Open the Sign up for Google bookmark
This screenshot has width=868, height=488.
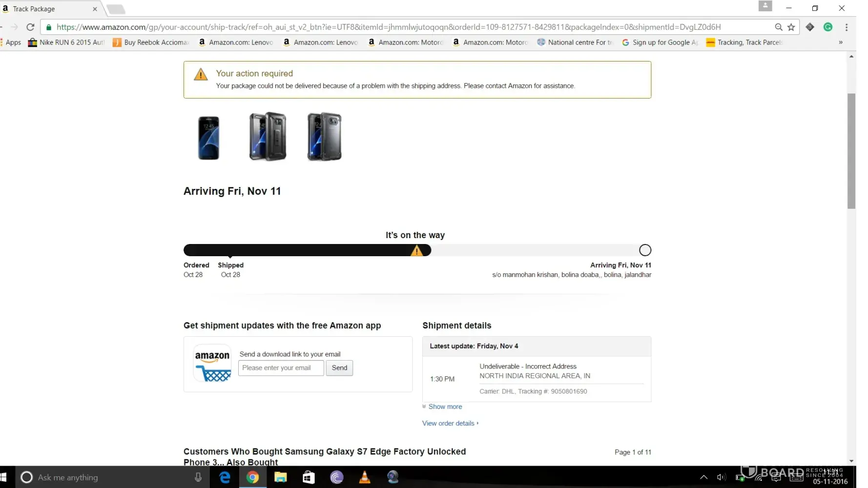(660, 42)
